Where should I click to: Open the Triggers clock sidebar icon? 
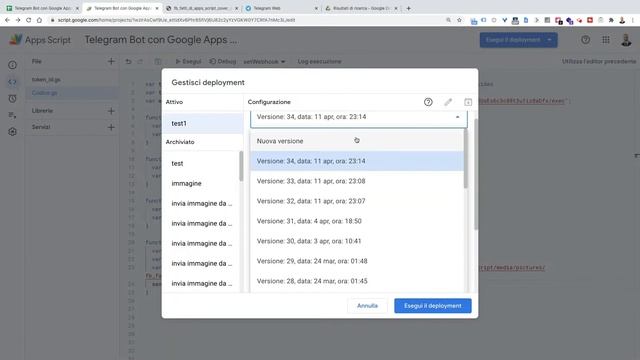point(13,98)
